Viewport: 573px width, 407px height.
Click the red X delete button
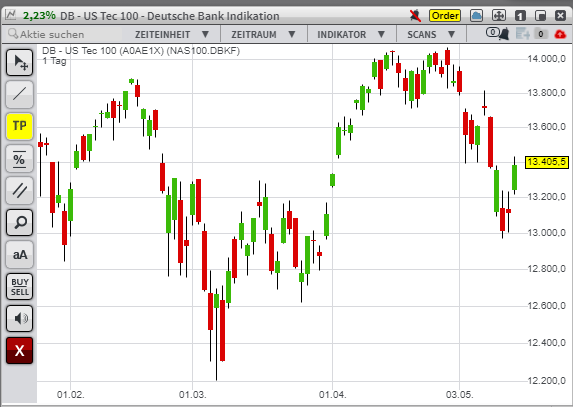(20, 350)
